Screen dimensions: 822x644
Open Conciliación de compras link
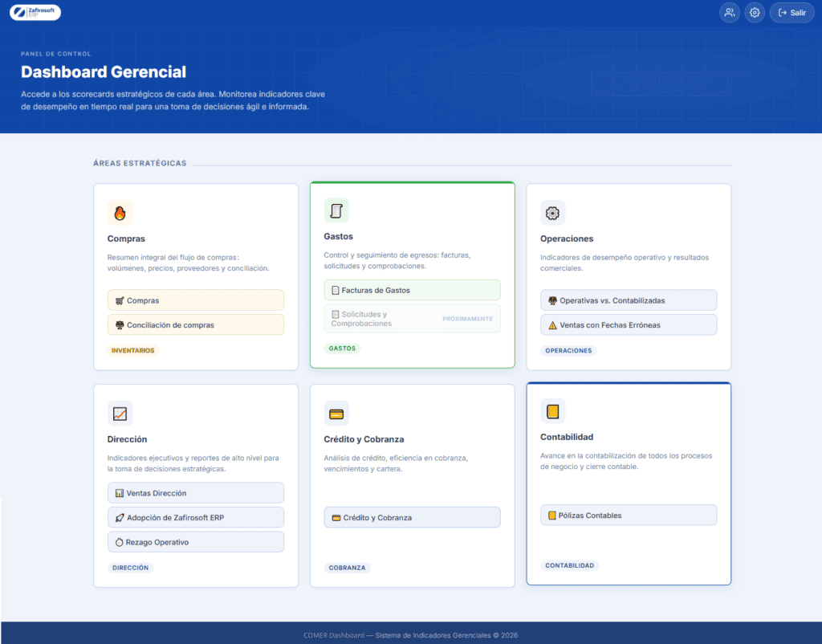(196, 325)
